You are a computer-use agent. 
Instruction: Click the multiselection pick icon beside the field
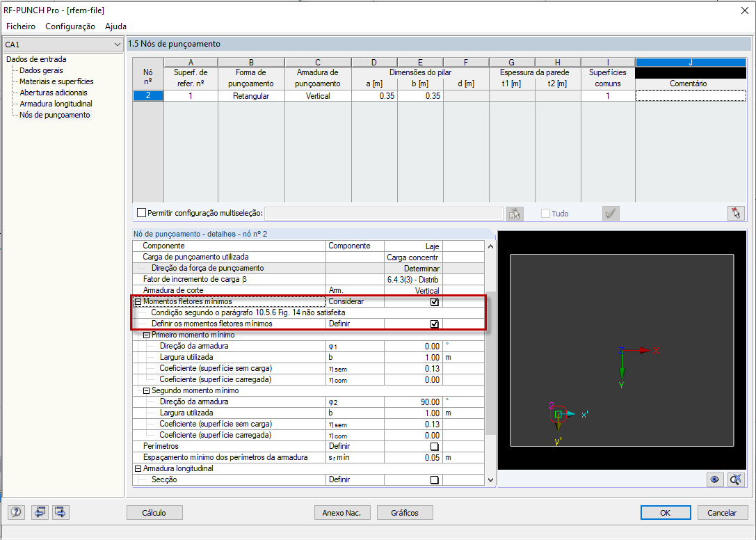(515, 214)
